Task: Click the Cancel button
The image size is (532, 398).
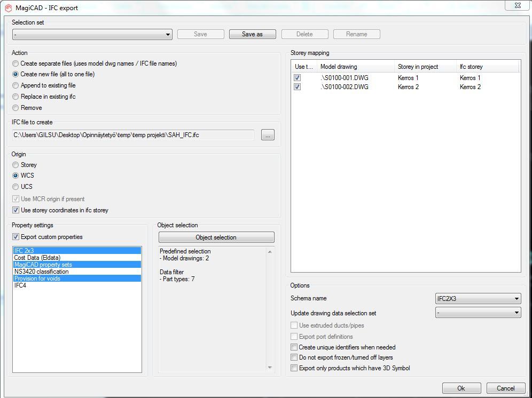Action: point(506,388)
